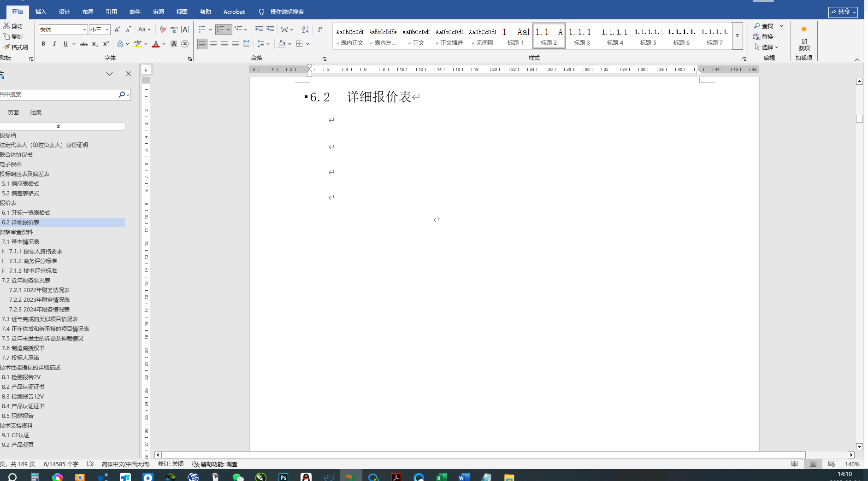Open the font name dropdown (宋体)

pos(84,30)
